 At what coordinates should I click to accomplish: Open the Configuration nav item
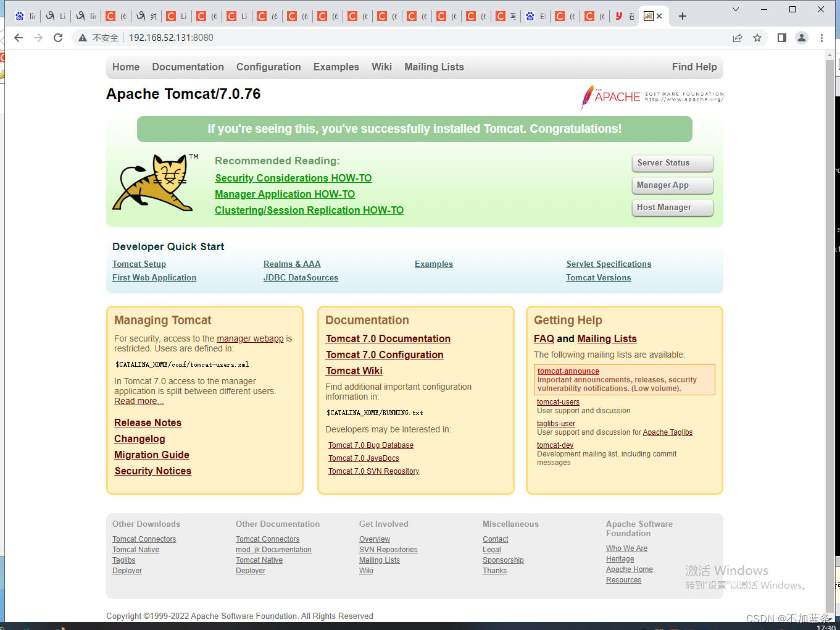tap(268, 67)
